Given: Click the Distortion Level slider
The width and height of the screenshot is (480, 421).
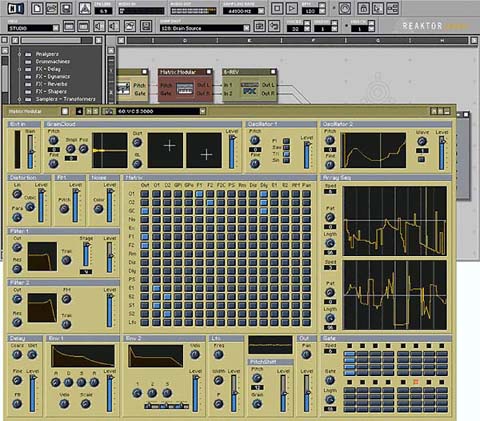Looking at the screenshot, I should 41,205.
